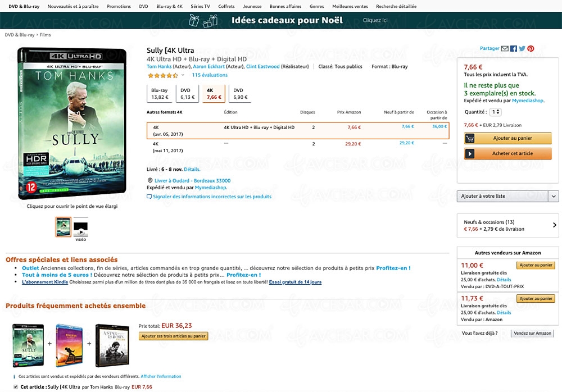Open rating breakdown arrow next to stars
This screenshot has height=392, width=562.
(x=183, y=75)
